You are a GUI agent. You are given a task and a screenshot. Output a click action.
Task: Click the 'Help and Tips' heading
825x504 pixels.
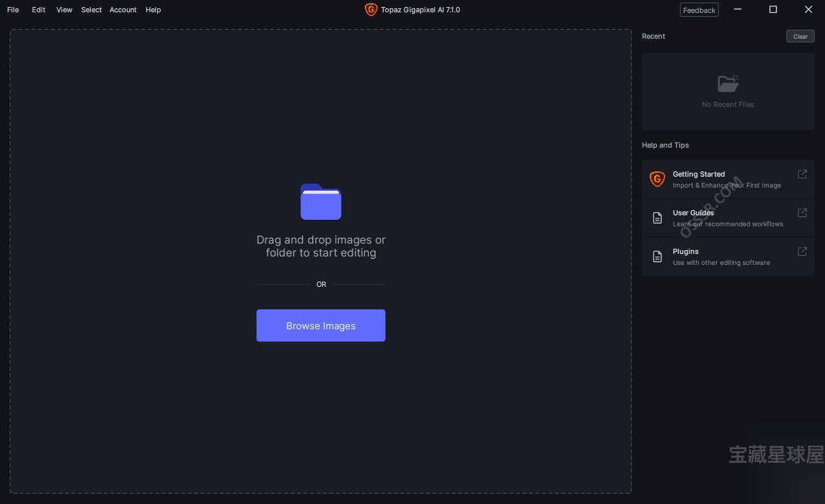pyautogui.click(x=665, y=145)
